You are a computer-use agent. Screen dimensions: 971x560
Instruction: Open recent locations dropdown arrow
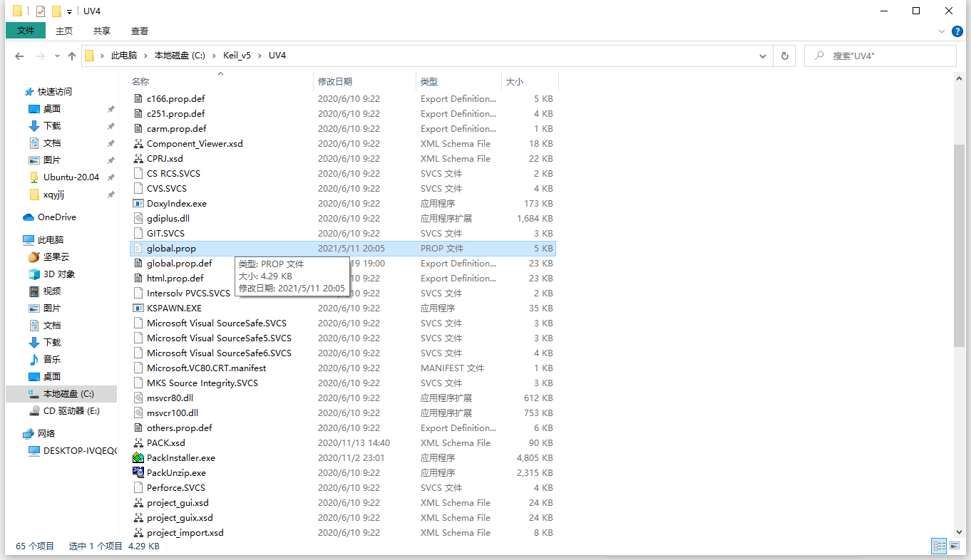click(x=56, y=56)
